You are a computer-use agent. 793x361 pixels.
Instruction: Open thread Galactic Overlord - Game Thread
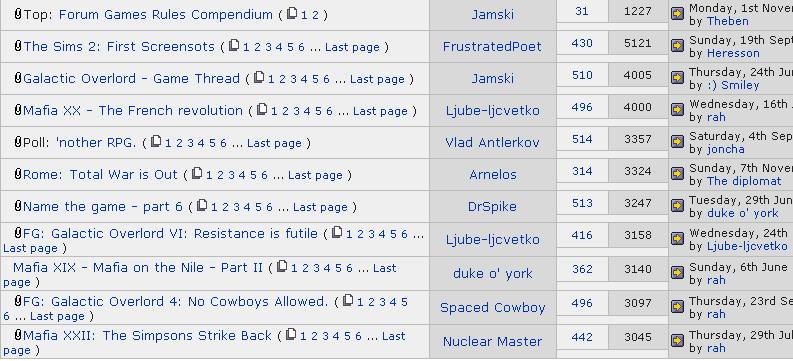pyautogui.click(x=131, y=78)
